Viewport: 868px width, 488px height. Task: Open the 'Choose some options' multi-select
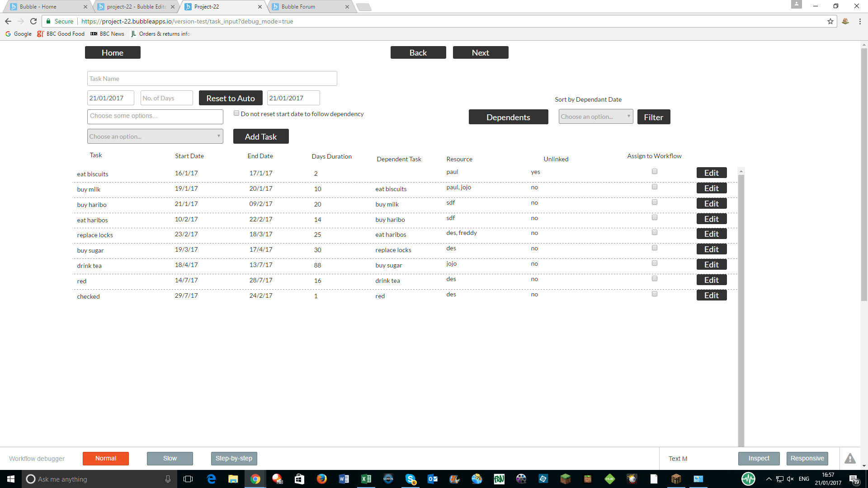coord(155,116)
